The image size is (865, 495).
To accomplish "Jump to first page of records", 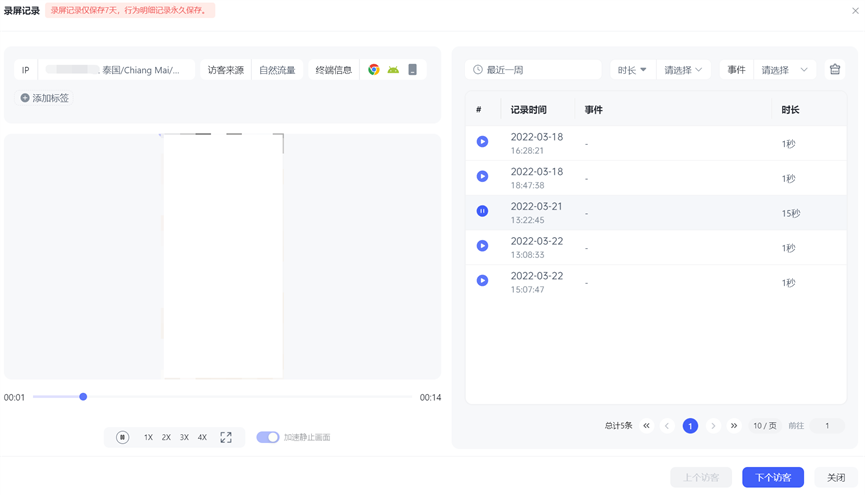I will [x=646, y=425].
